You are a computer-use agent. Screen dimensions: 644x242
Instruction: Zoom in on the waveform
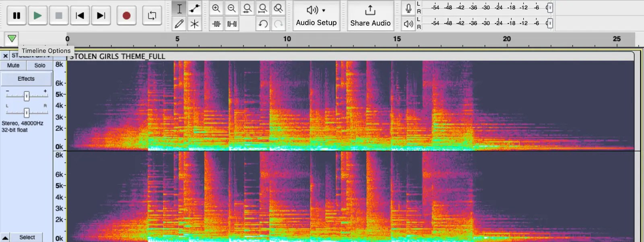[x=216, y=8]
